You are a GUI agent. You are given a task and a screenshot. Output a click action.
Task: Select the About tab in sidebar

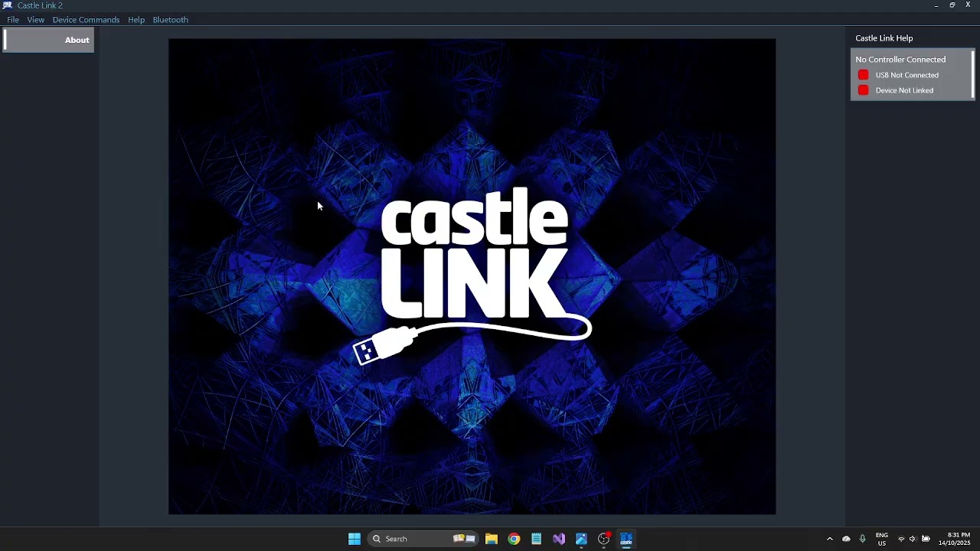coord(49,40)
